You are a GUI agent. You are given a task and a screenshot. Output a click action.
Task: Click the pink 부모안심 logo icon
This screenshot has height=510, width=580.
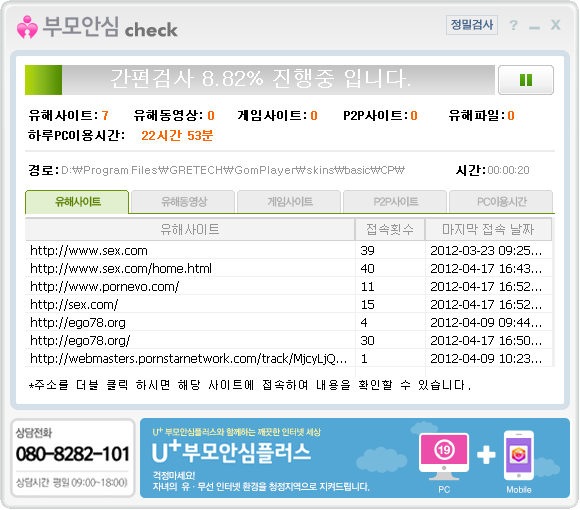tap(27, 27)
